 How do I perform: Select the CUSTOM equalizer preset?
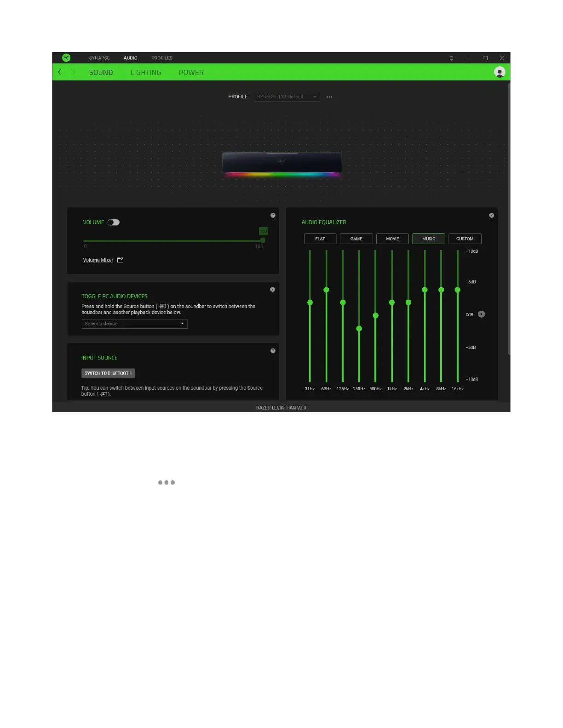point(465,239)
